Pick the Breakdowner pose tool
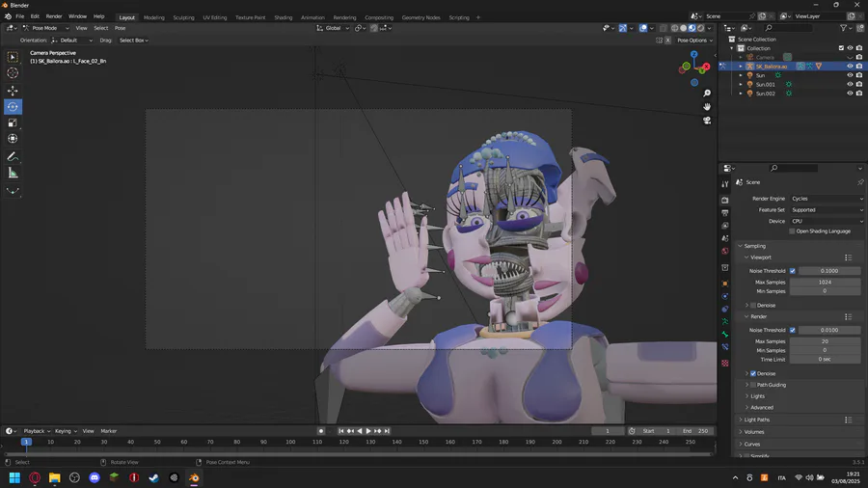The width and height of the screenshot is (868, 488). pyautogui.click(x=13, y=191)
